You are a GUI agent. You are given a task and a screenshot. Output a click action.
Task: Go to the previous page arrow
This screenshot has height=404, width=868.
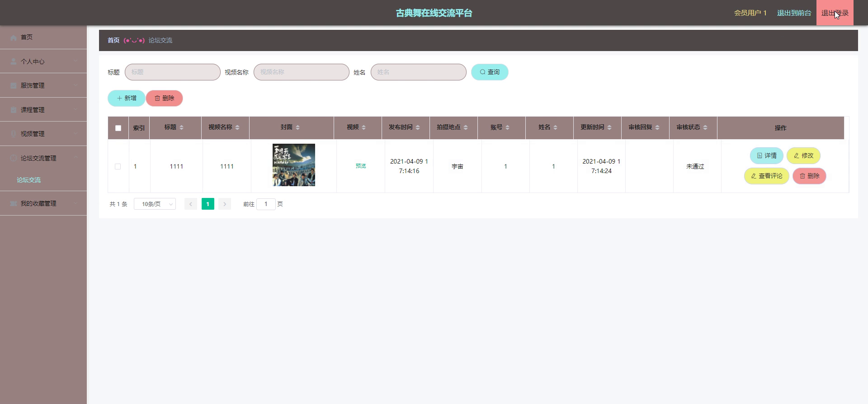click(x=190, y=204)
